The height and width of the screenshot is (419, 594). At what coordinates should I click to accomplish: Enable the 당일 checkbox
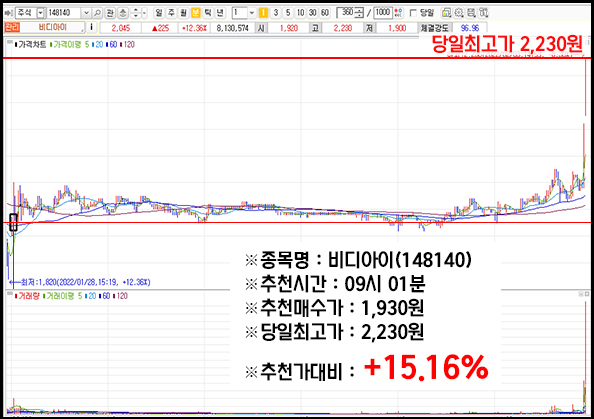coord(413,13)
